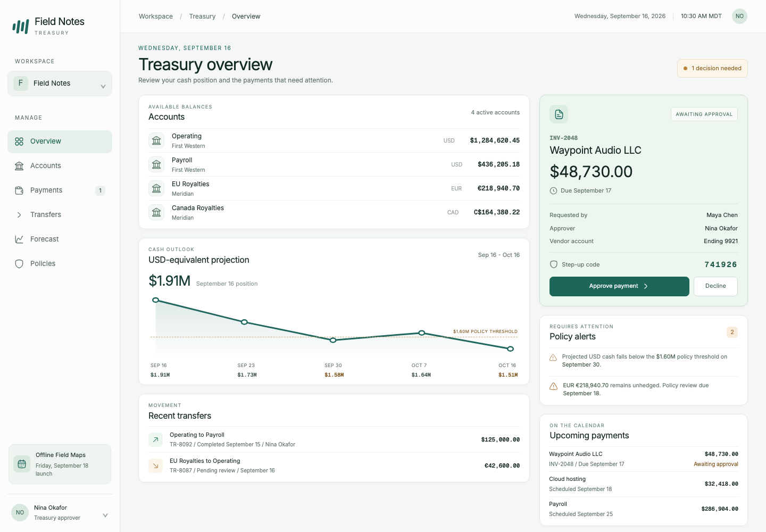Open the Overview grid icon in sidebar
766x532 pixels.
point(19,142)
